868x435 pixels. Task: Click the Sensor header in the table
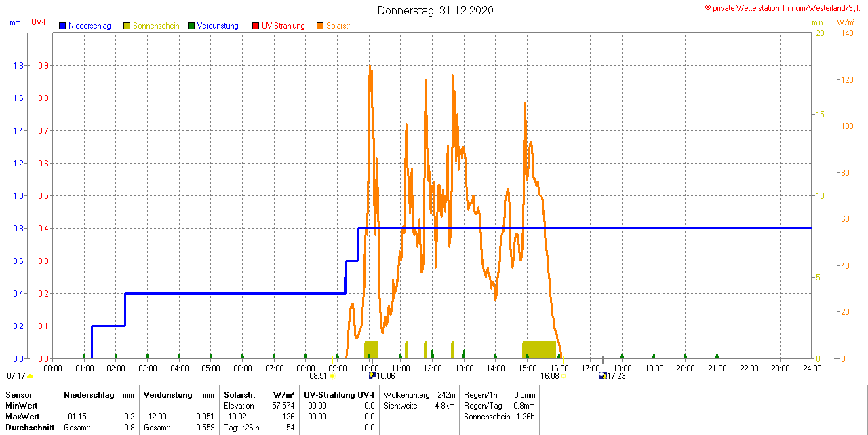[x=19, y=395]
